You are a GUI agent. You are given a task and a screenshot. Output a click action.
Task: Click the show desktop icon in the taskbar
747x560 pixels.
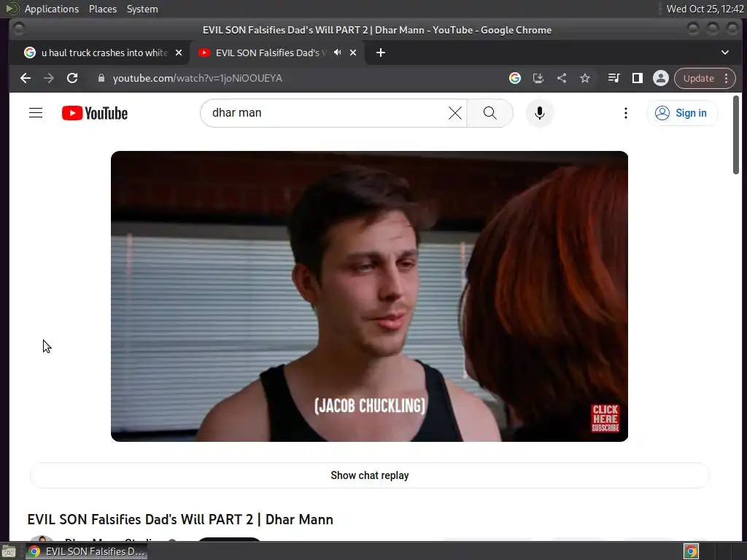(x=9, y=551)
